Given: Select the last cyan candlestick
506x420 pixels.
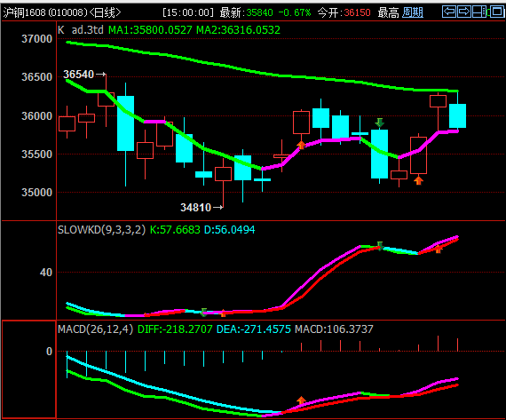Looking at the screenshot, I should click(x=457, y=115).
